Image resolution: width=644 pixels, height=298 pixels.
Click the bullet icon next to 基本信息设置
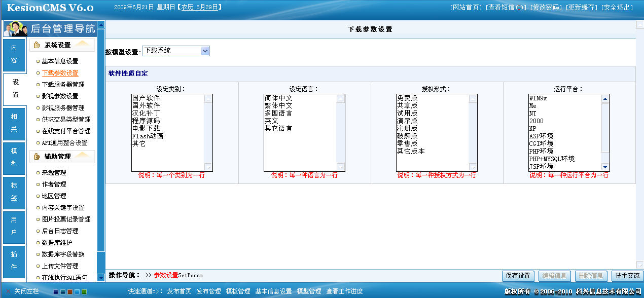pos(38,61)
